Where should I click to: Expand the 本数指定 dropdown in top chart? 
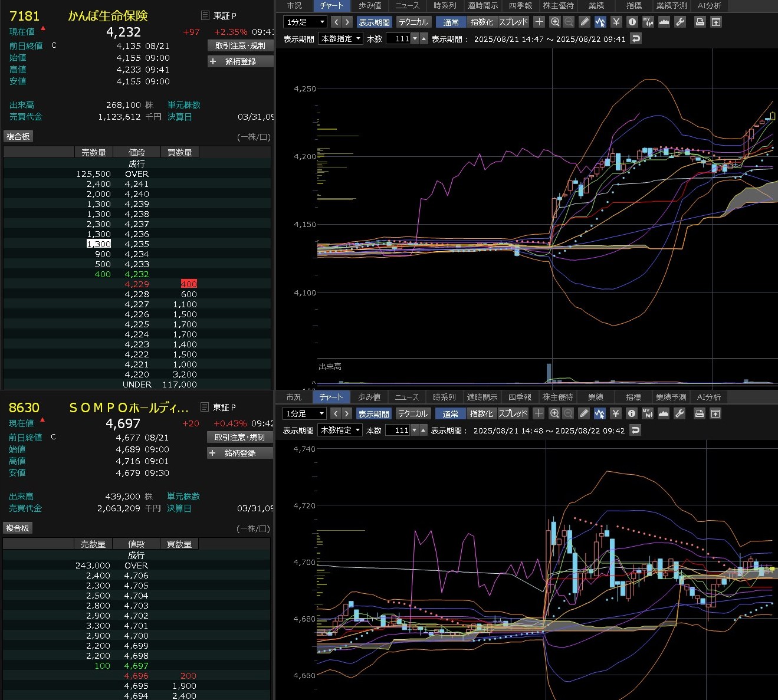pyautogui.click(x=340, y=39)
